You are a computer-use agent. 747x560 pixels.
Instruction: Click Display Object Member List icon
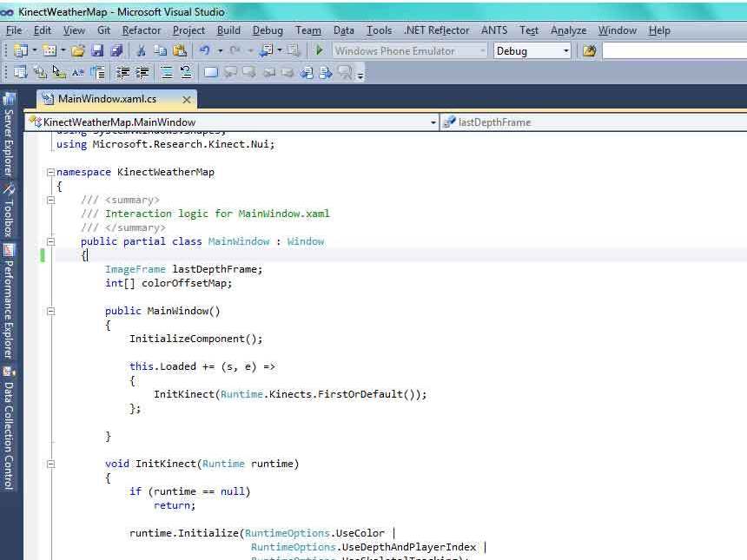pos(20,72)
